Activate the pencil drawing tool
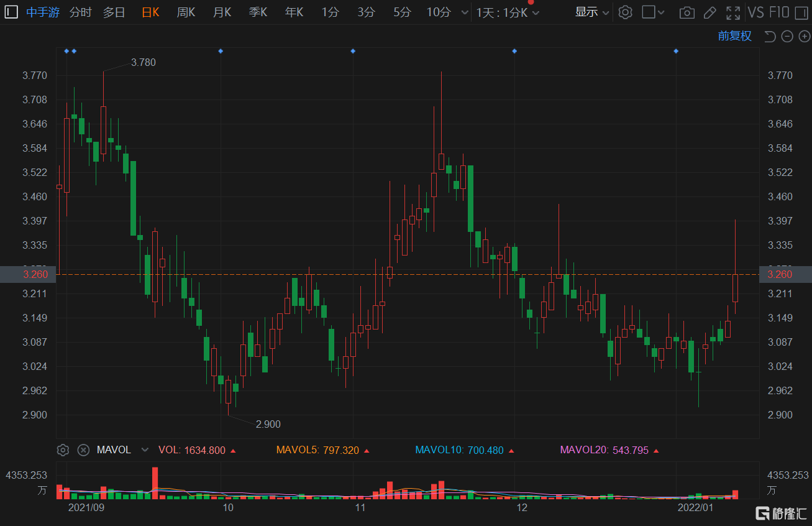The height and width of the screenshot is (526, 812). coord(709,12)
